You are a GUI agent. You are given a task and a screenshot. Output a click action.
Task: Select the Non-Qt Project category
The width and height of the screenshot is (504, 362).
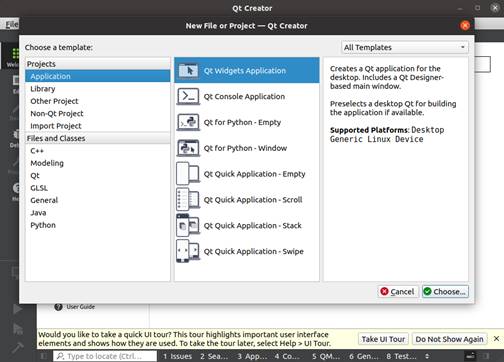tap(98, 113)
